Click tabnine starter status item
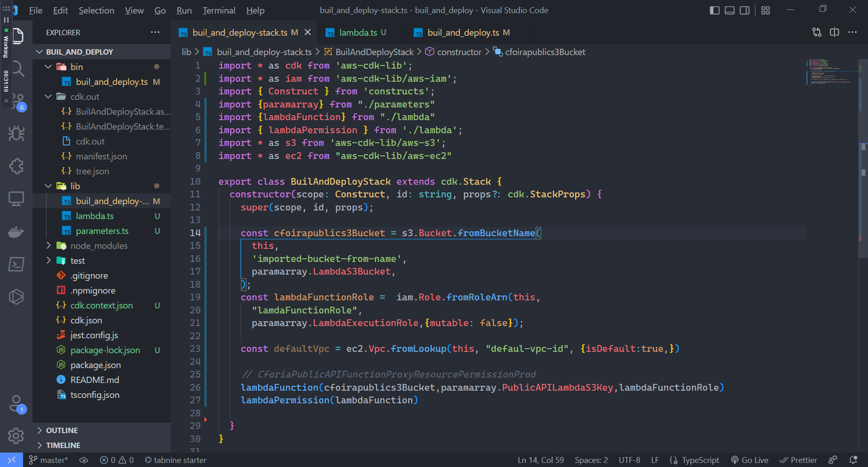This screenshot has height=467, width=868. [x=176, y=460]
